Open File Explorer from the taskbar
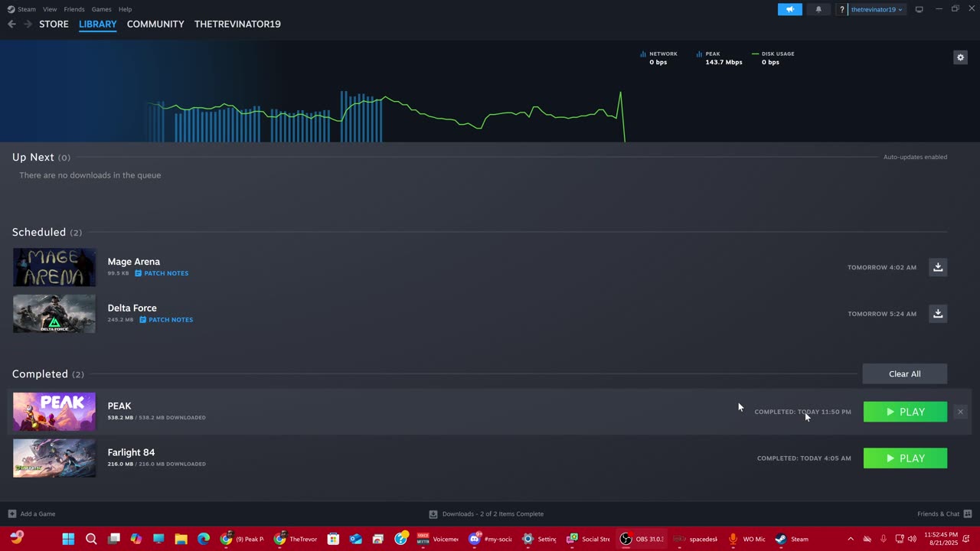Viewport: 980px width, 551px height. click(x=181, y=539)
